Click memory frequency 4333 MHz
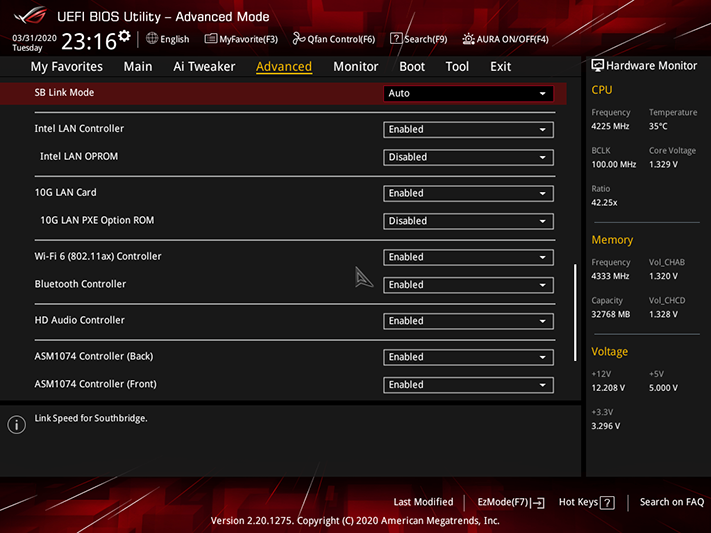Viewport: 711px width, 533px height. point(610,276)
